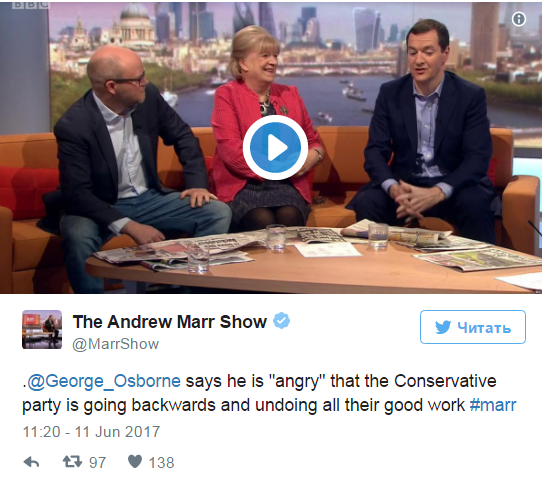Screen dimensions: 542x486
Task: Click the London skyline backdrop in the video
Action: (x=294, y=41)
